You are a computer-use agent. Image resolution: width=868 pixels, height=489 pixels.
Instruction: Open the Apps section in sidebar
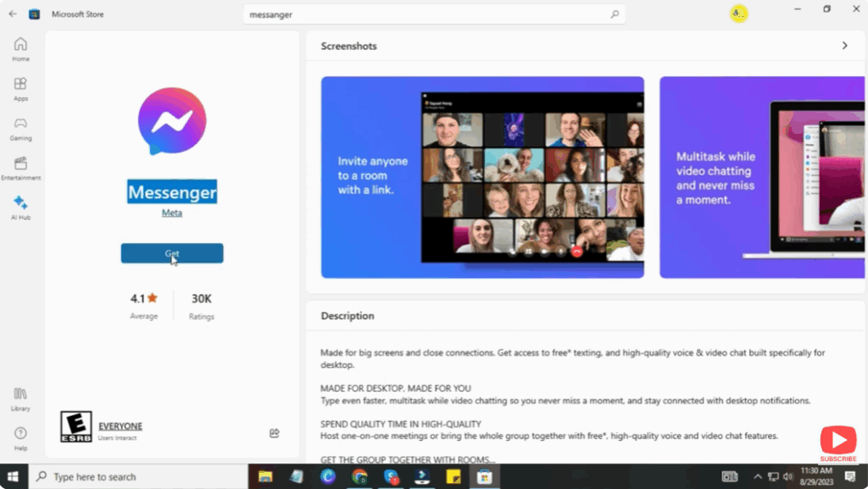click(19, 87)
